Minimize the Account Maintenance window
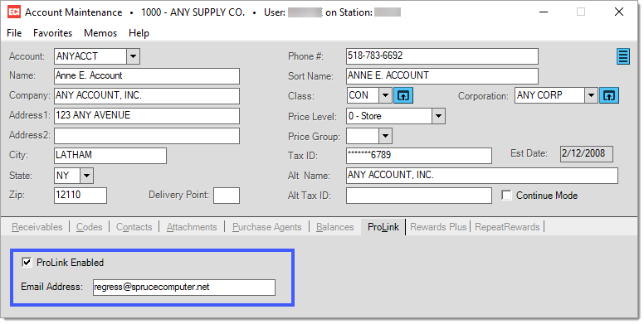The height and width of the screenshot is (324, 644). (544, 12)
